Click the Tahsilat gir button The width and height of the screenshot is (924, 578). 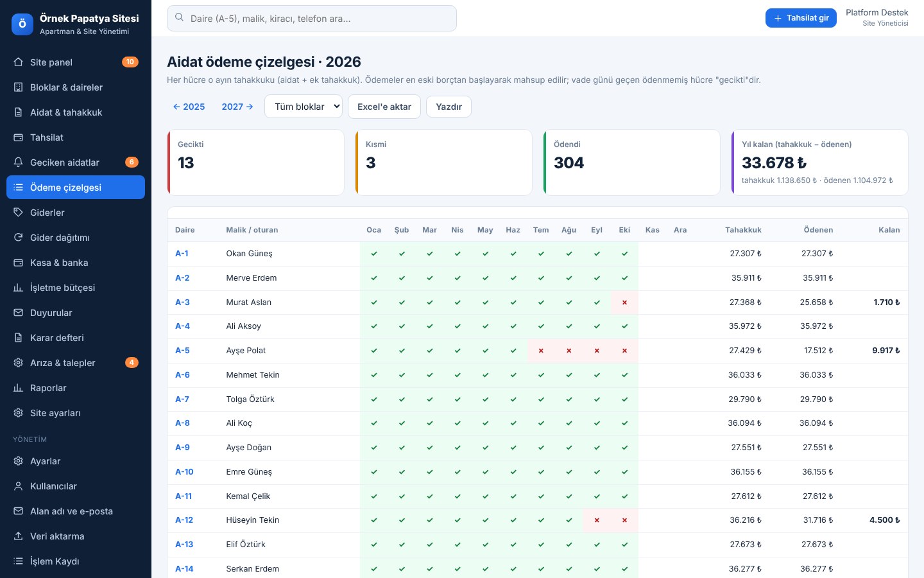[x=801, y=18]
